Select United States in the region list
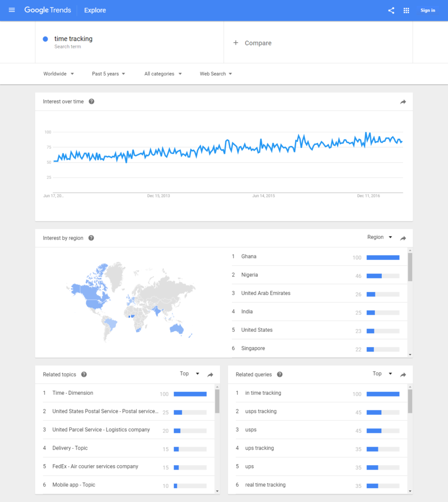Viewport: 448px width, 502px height. pyautogui.click(x=320, y=330)
